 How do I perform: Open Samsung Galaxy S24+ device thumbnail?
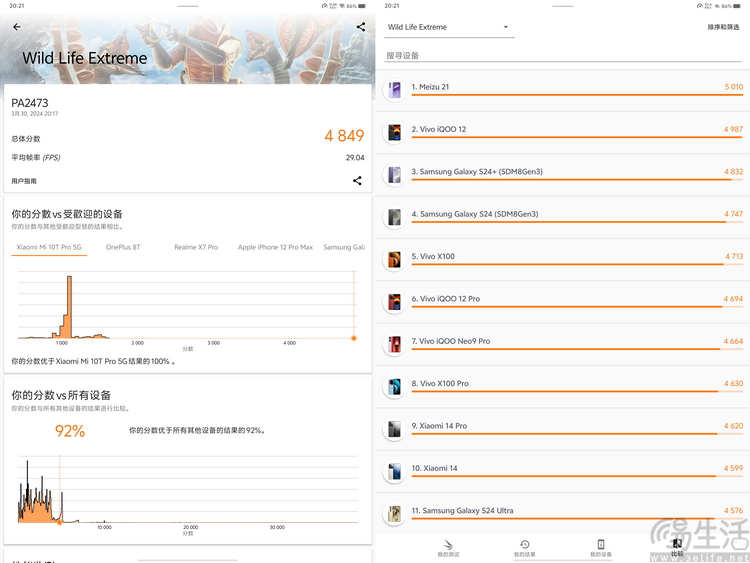point(394,175)
